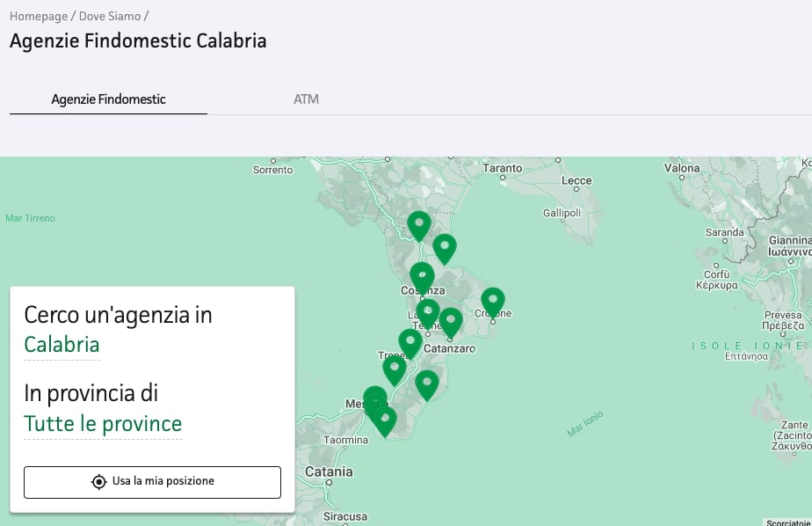812x526 pixels.
Task: Navigate to Homepage via breadcrumb
Action: 37,15
